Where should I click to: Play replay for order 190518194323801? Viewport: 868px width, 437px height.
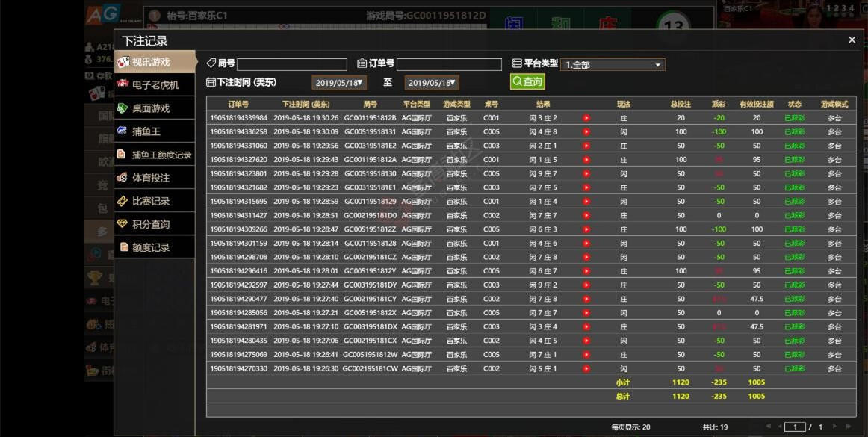(586, 173)
